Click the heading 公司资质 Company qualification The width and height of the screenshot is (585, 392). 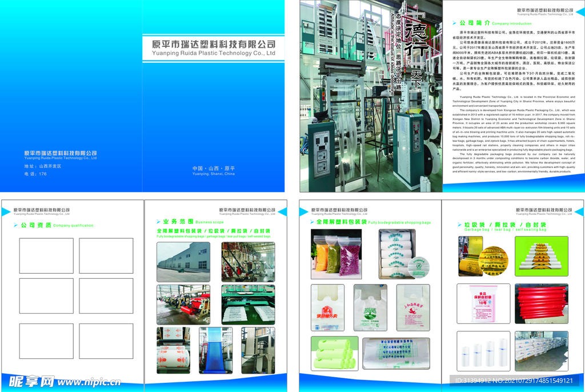click(x=53, y=225)
